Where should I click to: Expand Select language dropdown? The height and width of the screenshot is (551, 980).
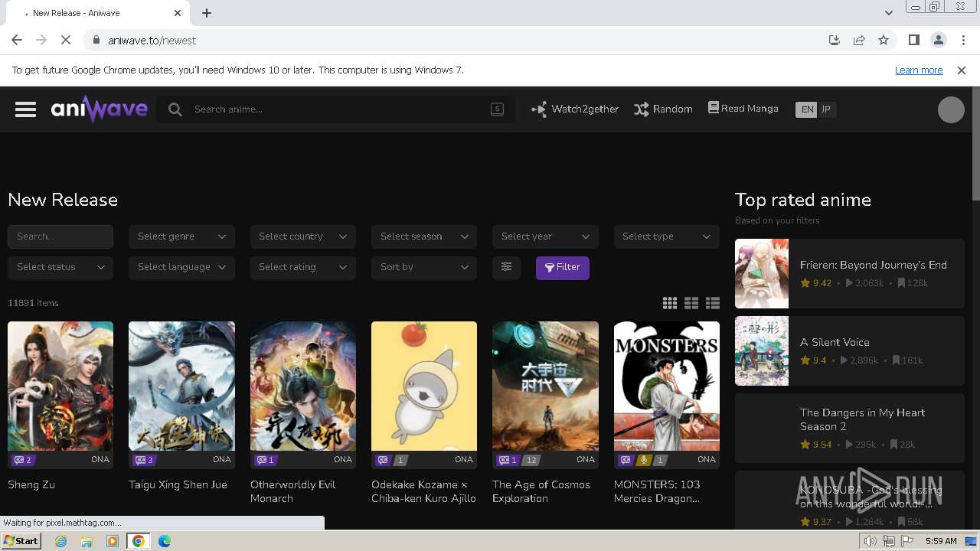tap(181, 267)
